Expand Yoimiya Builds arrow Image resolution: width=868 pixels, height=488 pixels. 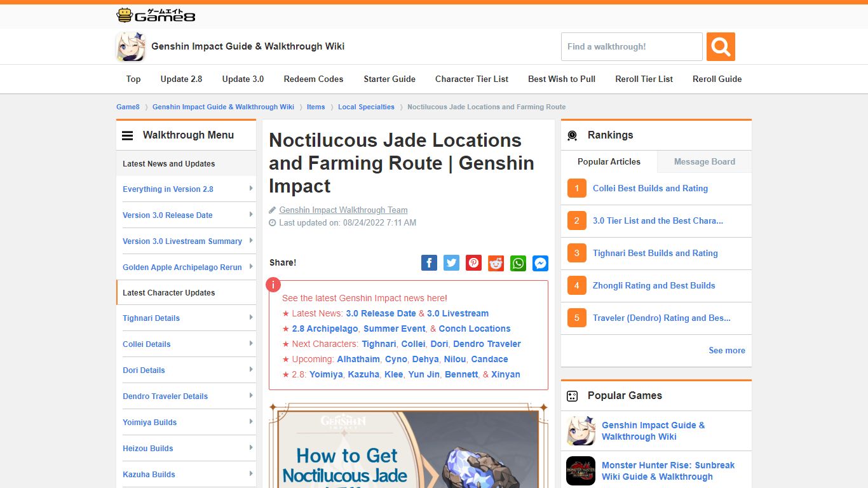click(x=251, y=422)
